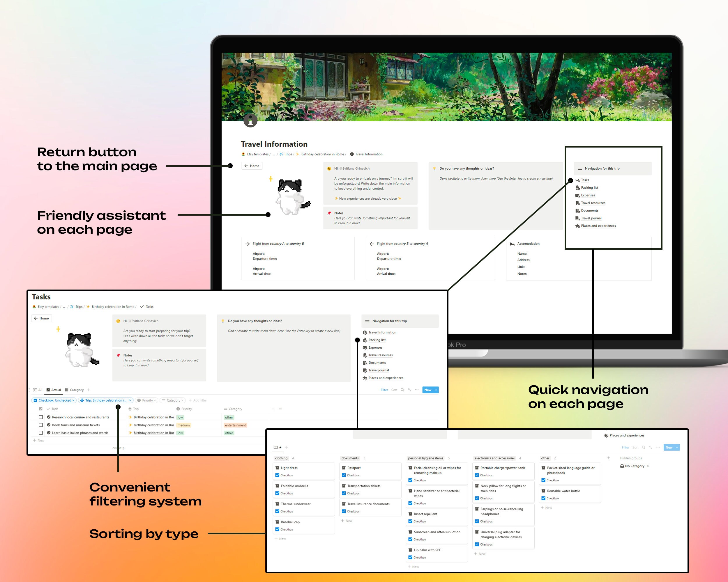This screenshot has height=582, width=728.
Task: Select the board view icon above packing columns
Action: point(275,447)
